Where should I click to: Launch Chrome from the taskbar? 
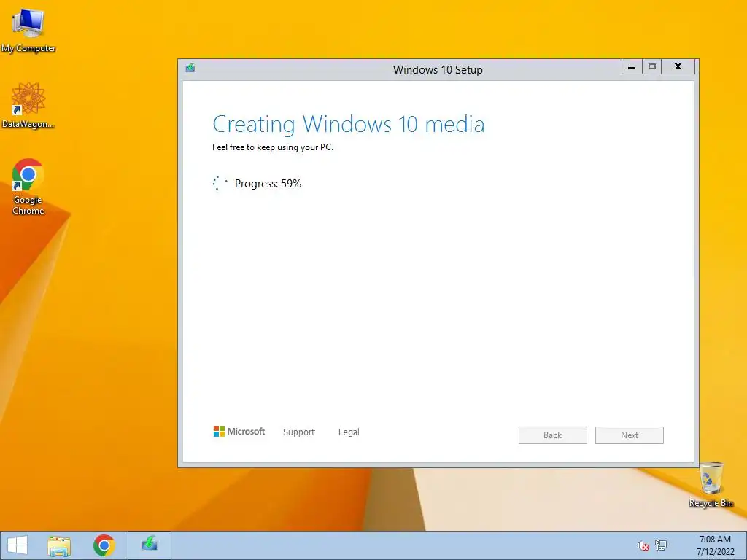coord(104,545)
